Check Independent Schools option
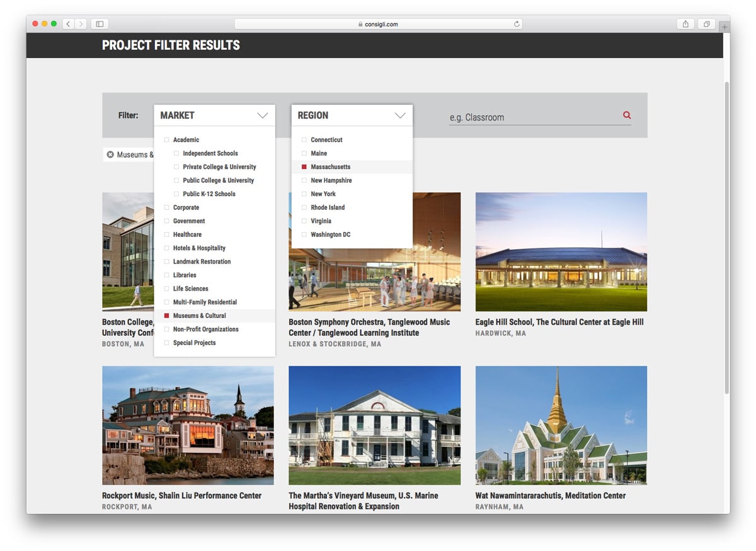 coord(176,153)
